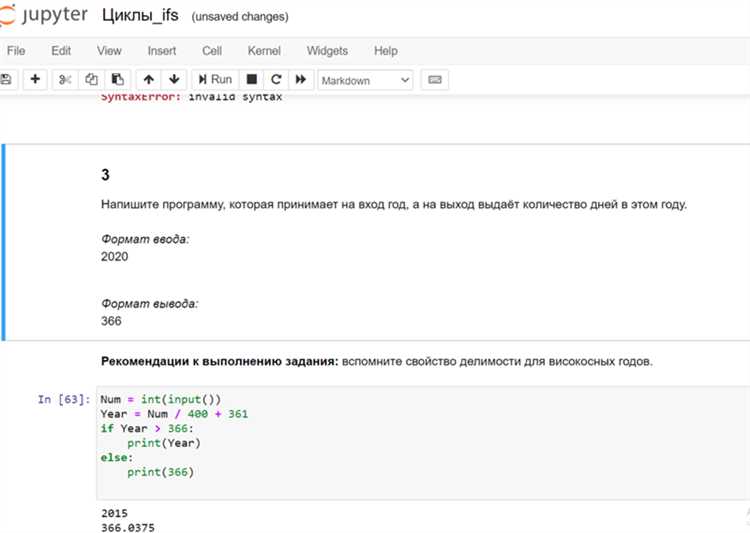The height and width of the screenshot is (533, 750).
Task: Save the notebook with the floppy icon
Action: pyautogui.click(x=6, y=79)
